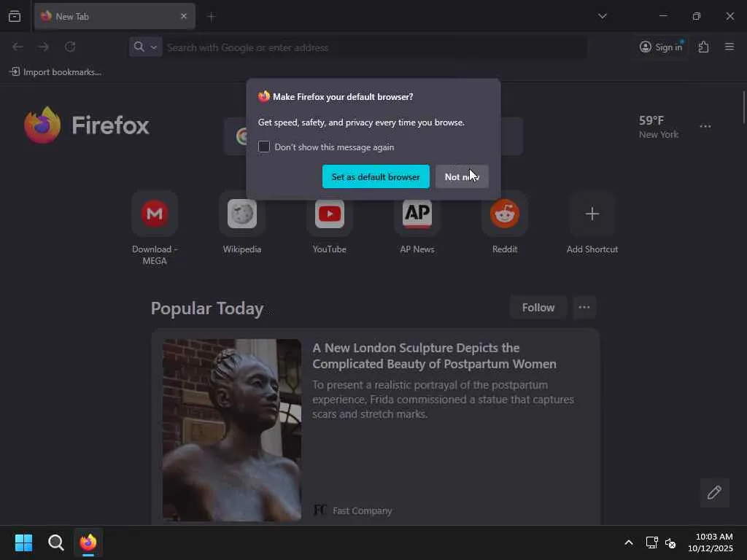Dismiss dialog with Not now
Viewport: 747px width, 560px height.
pyautogui.click(x=462, y=176)
